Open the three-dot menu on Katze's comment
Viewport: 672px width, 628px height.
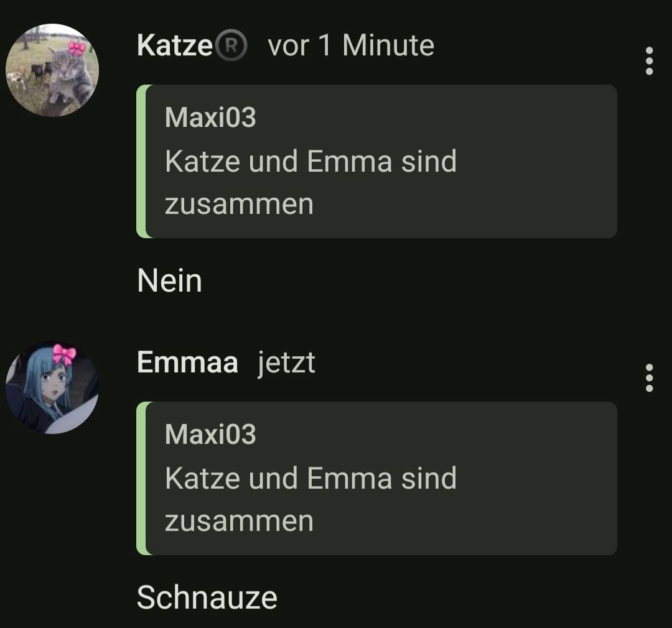(x=649, y=61)
